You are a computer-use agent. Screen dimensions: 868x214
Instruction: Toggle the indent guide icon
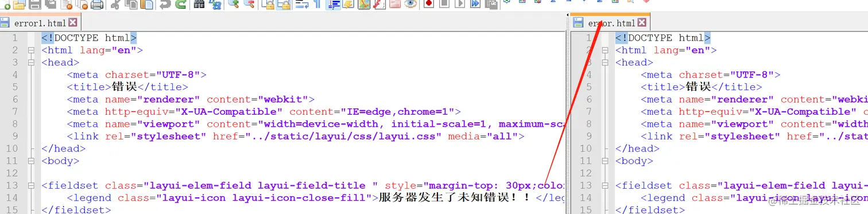[334, 5]
